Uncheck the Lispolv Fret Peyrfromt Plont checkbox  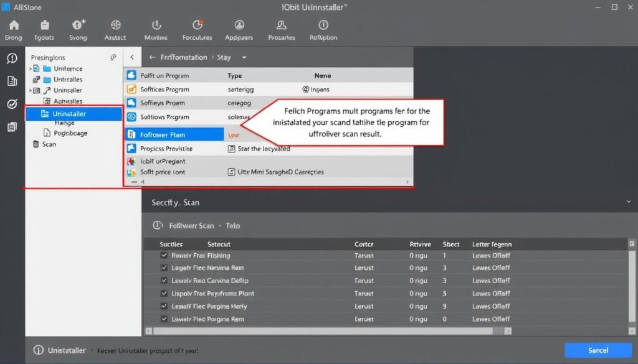tap(164, 293)
